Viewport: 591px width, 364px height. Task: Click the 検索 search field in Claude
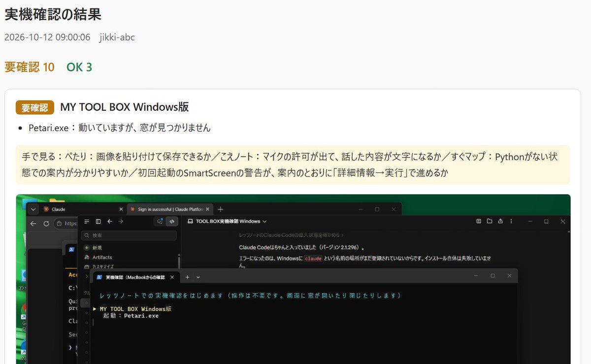[x=129, y=235]
